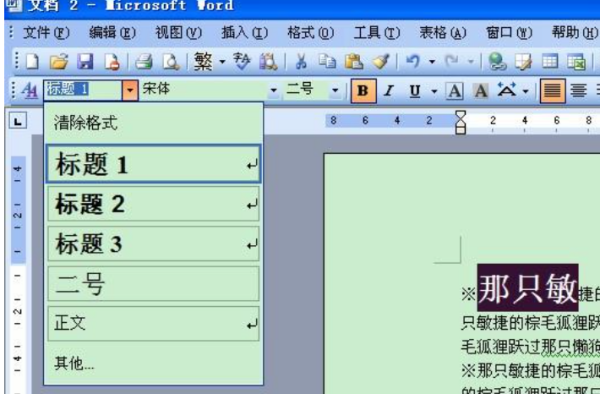This screenshot has height=394, width=600.
Task: Apply the 标题 1 style
Action: point(153,164)
